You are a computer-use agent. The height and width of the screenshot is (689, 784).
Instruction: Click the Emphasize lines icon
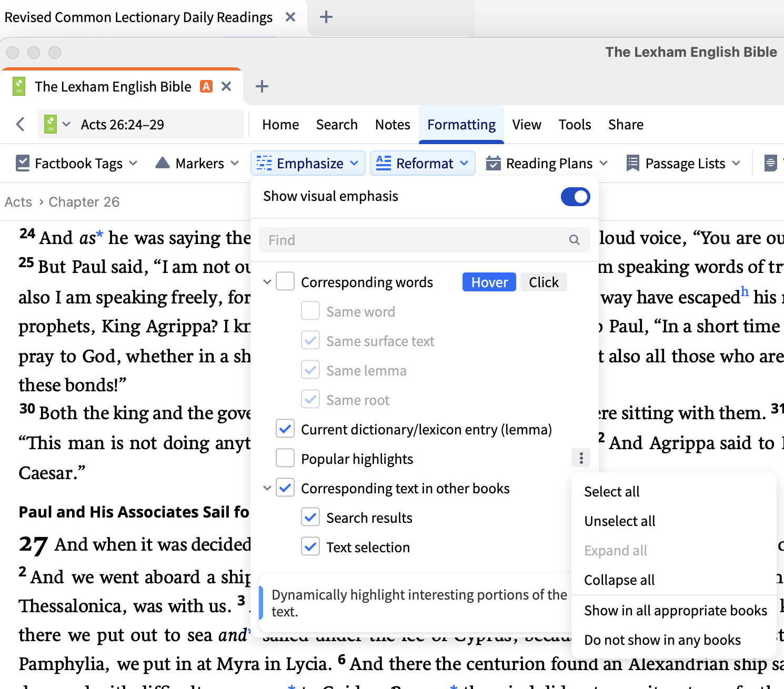coord(264,164)
